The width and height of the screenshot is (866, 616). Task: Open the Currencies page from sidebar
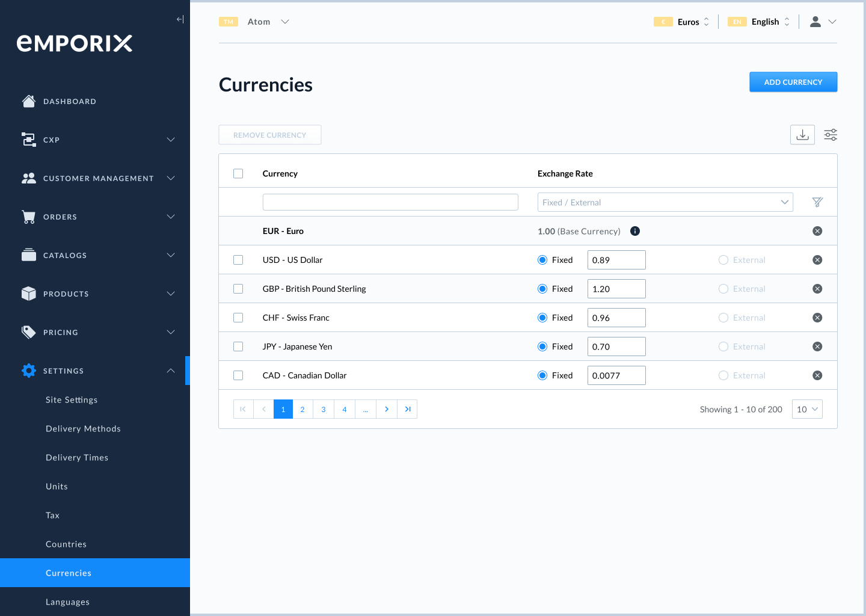[69, 573]
